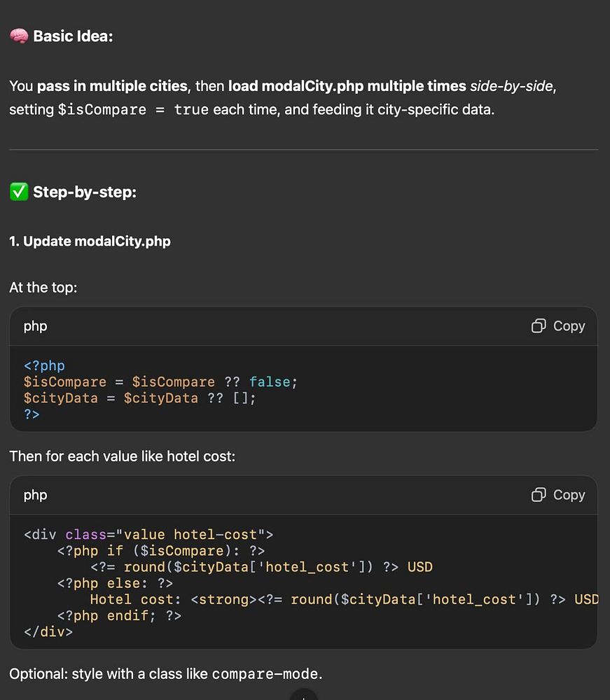Click the copy icon on the hotel-cost code block
Viewport: 610px width, 700px height.
[x=539, y=495]
